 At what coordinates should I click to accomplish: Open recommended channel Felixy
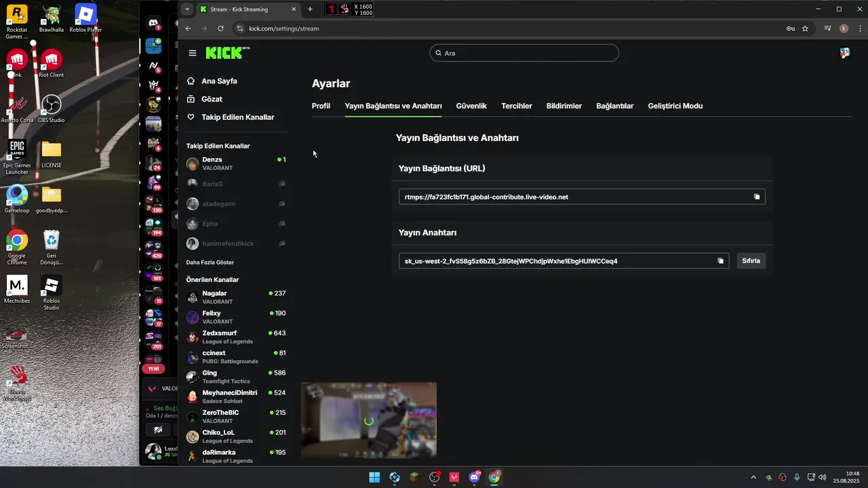tap(236, 317)
